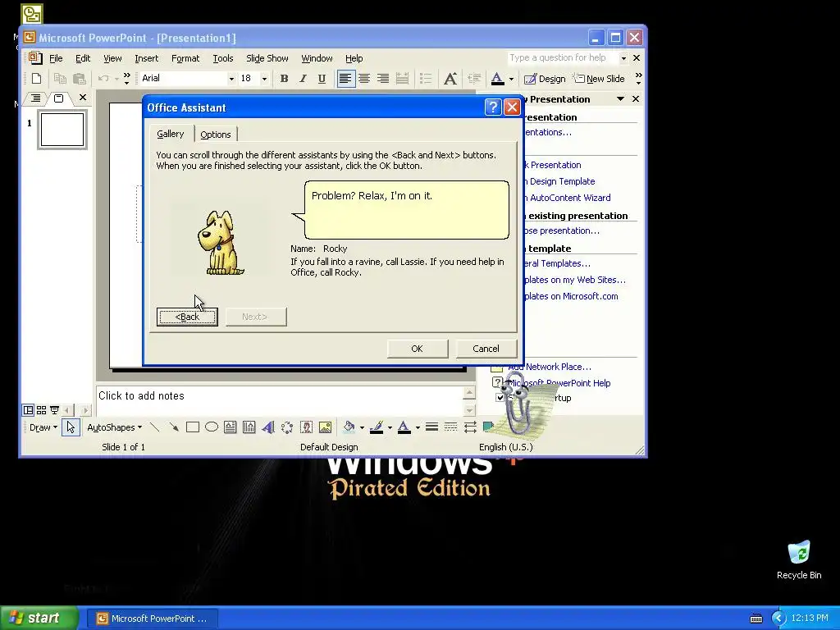Select Align Left icon
This screenshot has height=630, width=840.
(x=345, y=79)
